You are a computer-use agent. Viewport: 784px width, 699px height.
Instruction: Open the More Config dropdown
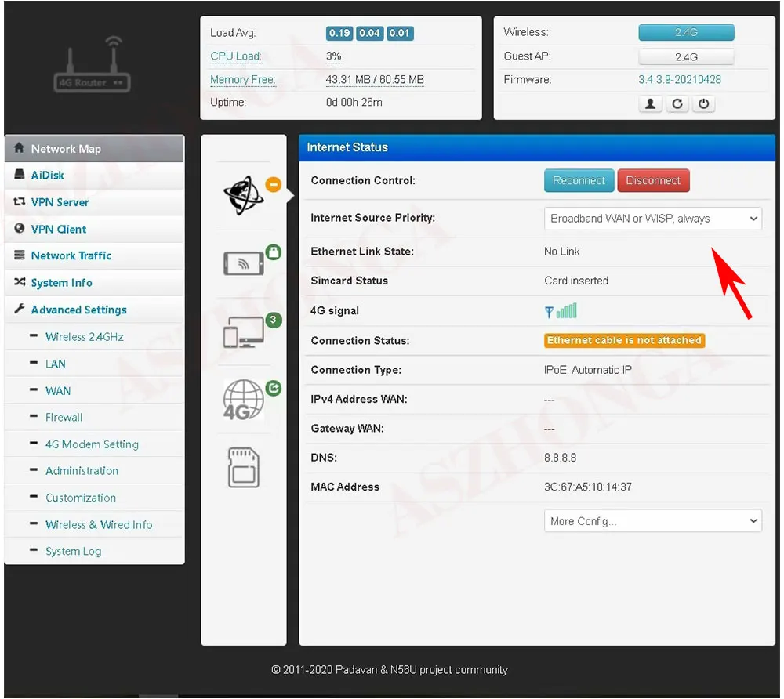click(654, 522)
